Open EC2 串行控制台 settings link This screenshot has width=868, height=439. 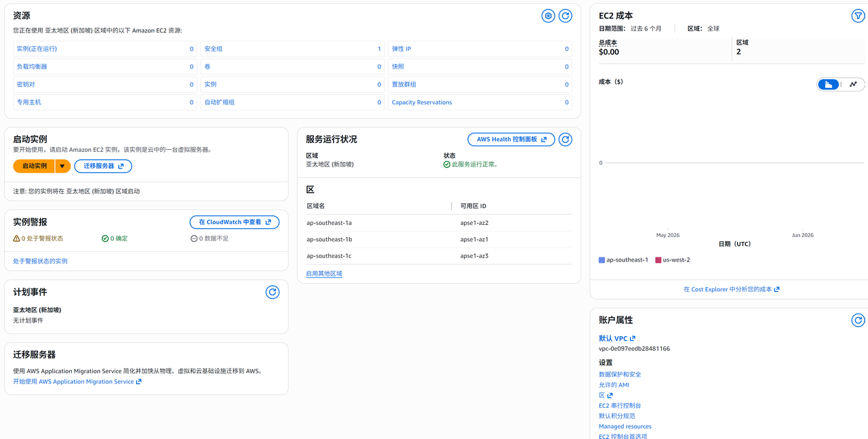[x=621, y=406]
